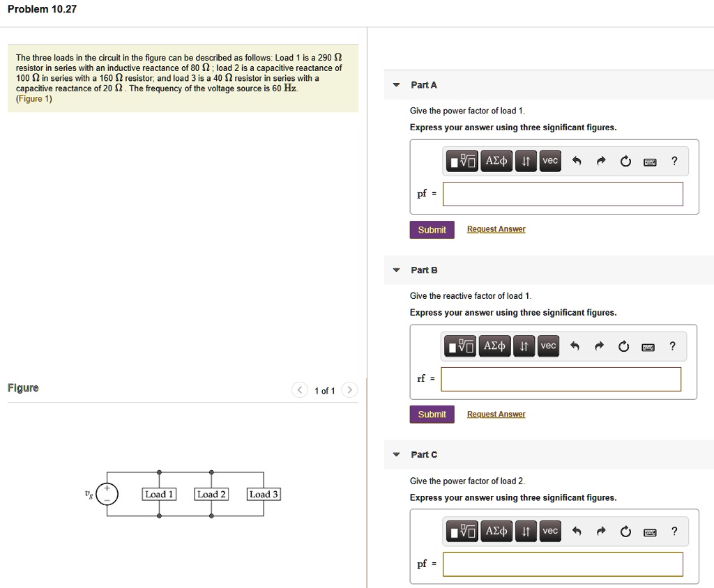Screen dimensions: 714x588
Task: Click the pf answer field in Part A
Action: (x=562, y=194)
